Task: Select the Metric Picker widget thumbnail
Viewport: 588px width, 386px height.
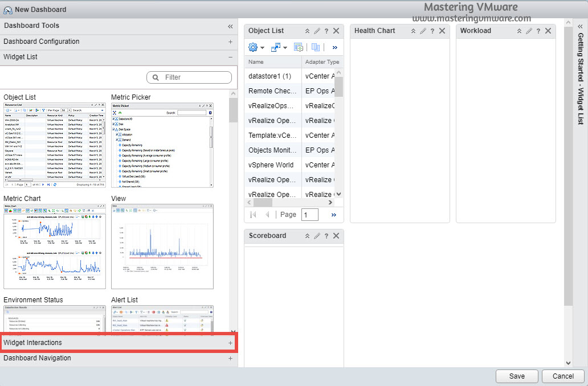Action: (x=162, y=145)
